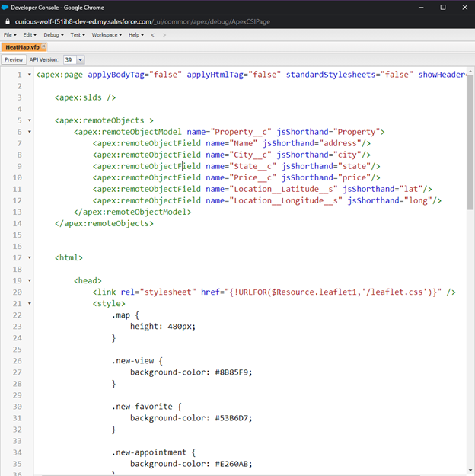Click line number 3 in gutter

[20, 97]
